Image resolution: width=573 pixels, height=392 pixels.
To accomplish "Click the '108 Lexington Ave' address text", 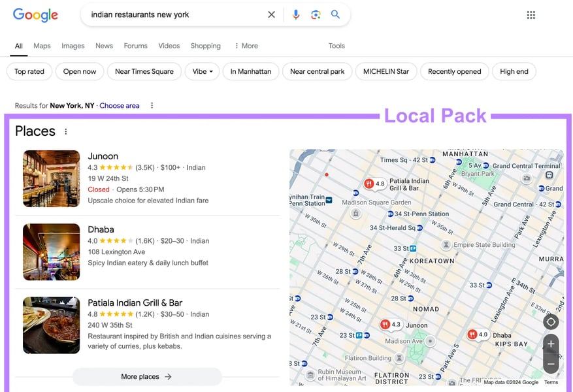I will [116, 252].
